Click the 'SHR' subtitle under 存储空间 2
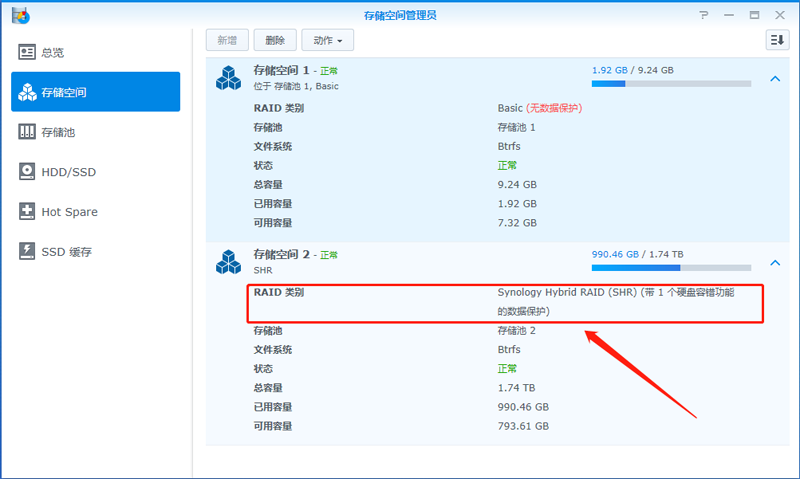The width and height of the screenshot is (800, 479). [263, 270]
